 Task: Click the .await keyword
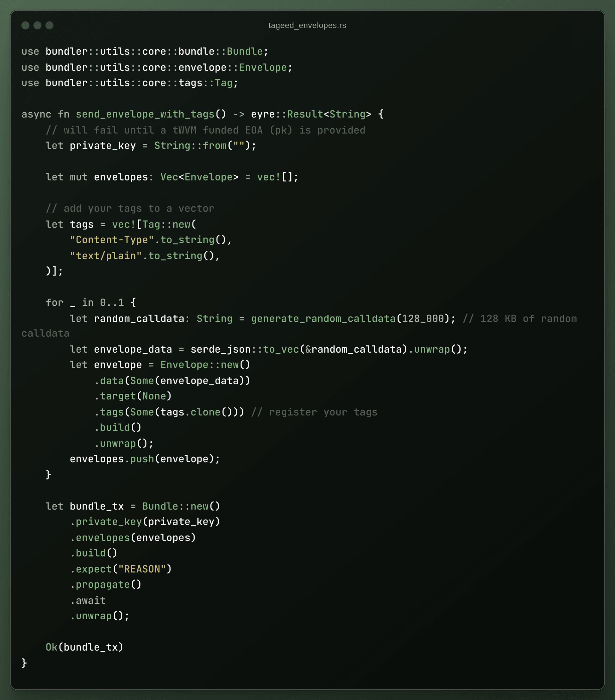pos(88,600)
